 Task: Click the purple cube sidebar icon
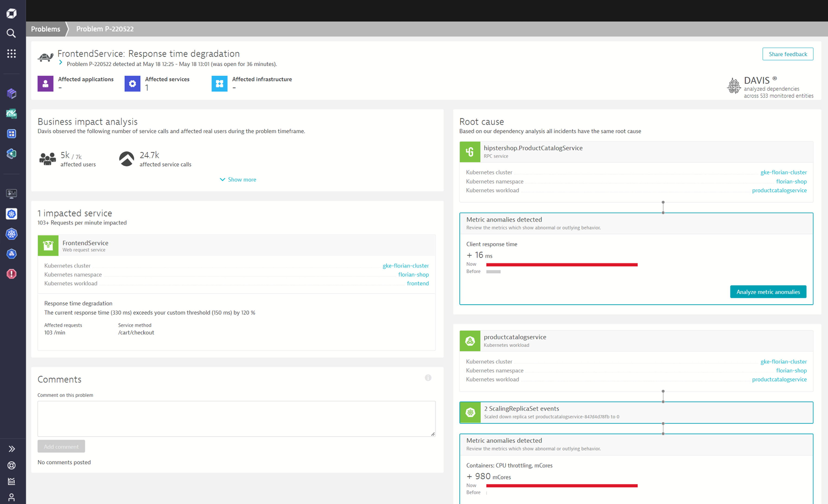(11, 93)
